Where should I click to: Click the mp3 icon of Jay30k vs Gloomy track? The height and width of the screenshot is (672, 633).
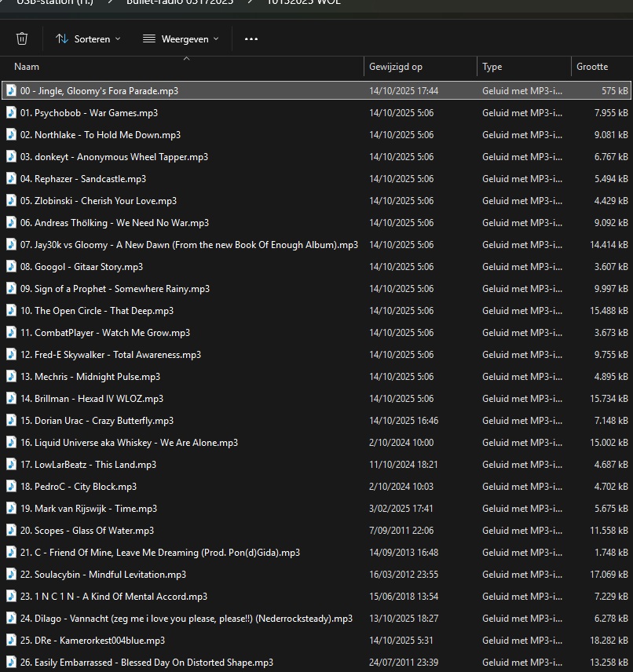tap(11, 245)
